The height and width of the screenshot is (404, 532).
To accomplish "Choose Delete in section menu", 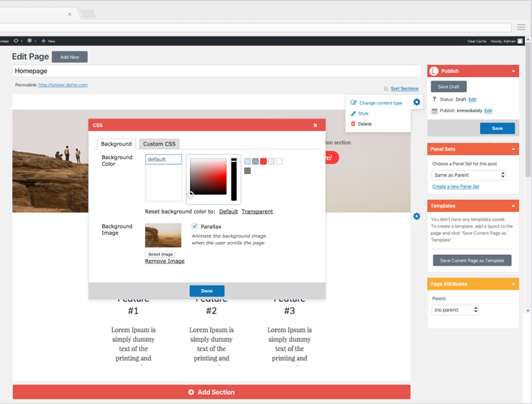I will (365, 123).
